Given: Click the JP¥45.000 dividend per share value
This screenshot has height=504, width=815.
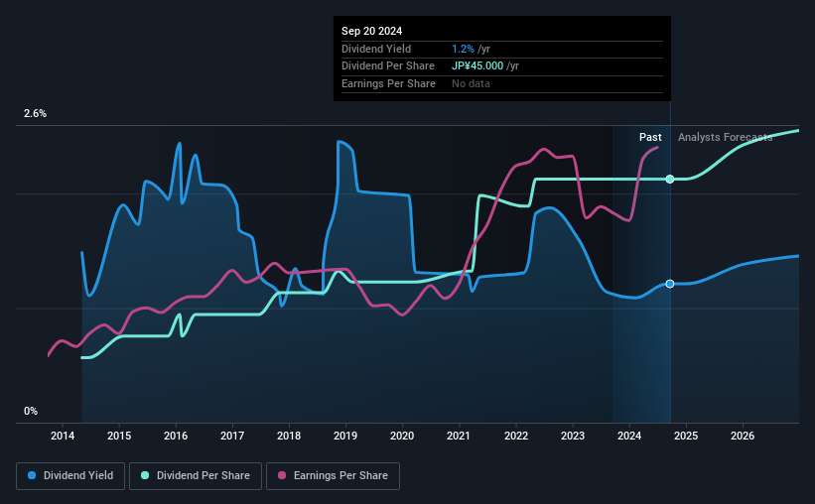Looking at the screenshot, I should pyautogui.click(x=477, y=66).
